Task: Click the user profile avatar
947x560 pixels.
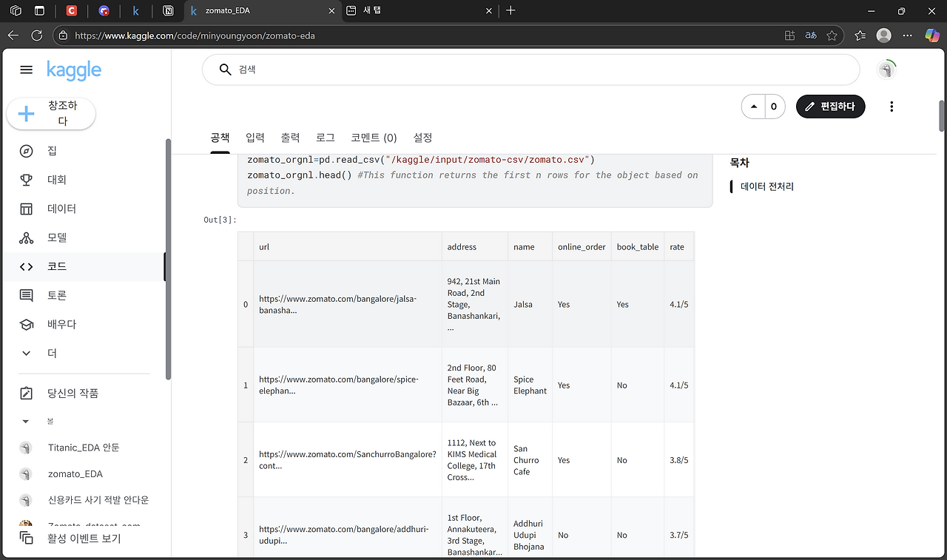Action: pyautogui.click(x=886, y=70)
